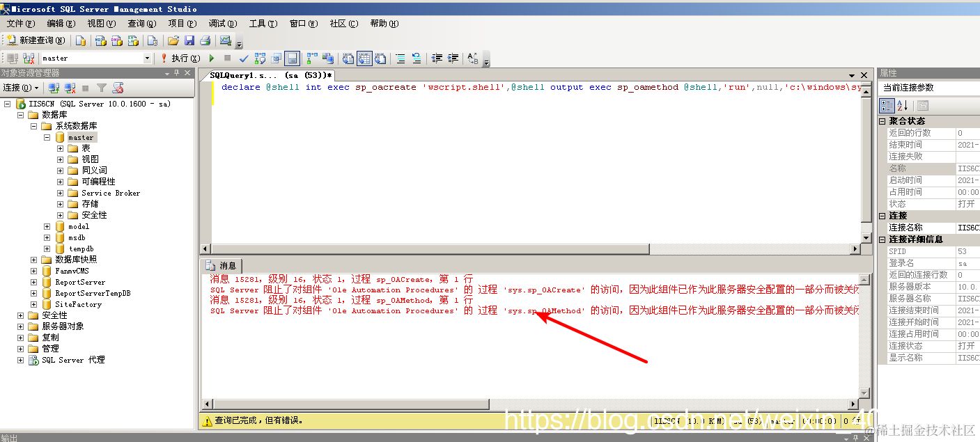Select the SiteFactory database
This screenshot has height=442, width=980.
click(x=78, y=304)
